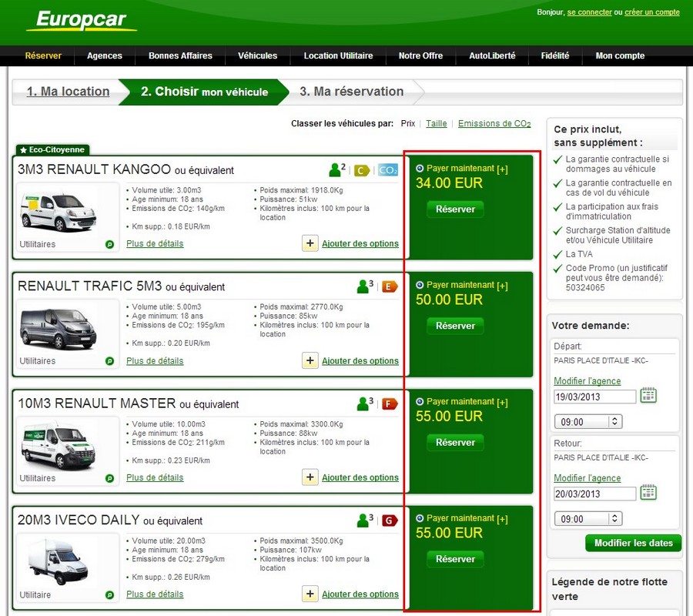Zoom the Trafic image with magnifier icon

tap(109, 361)
